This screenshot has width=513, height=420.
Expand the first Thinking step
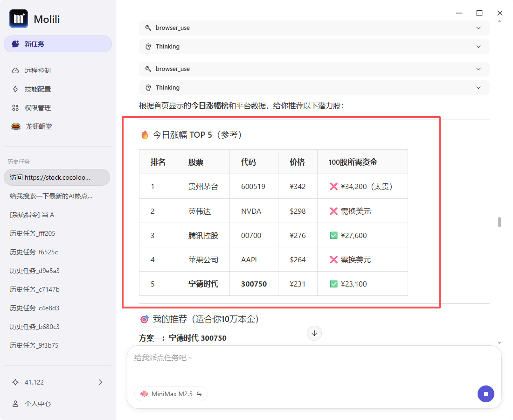point(478,47)
